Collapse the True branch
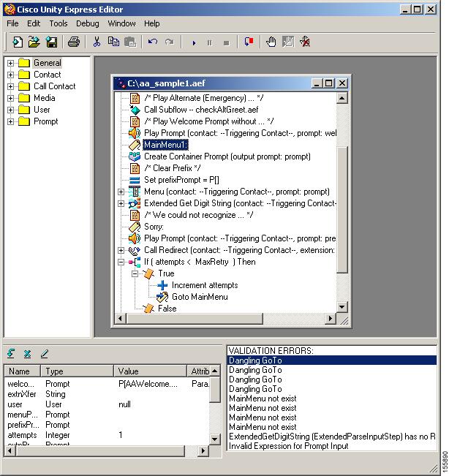Image resolution: width=449 pixels, height=476 pixels. [x=135, y=273]
